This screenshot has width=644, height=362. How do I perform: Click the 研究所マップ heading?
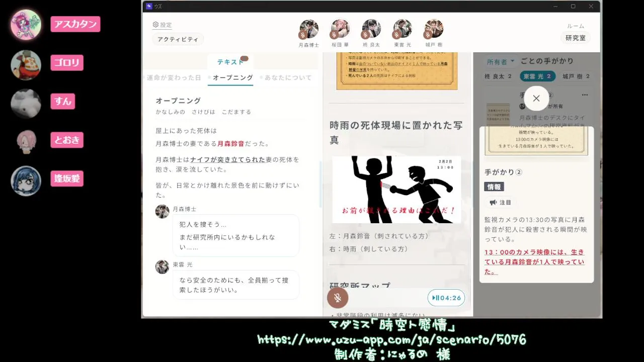pos(360,286)
